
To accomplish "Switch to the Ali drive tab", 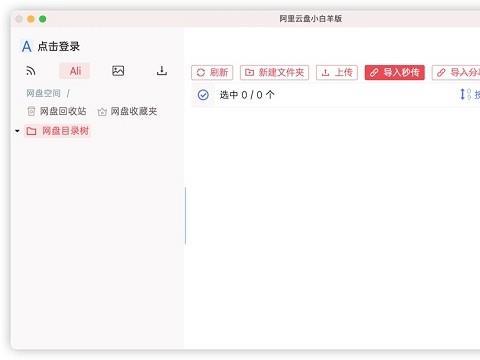I will (x=75, y=71).
